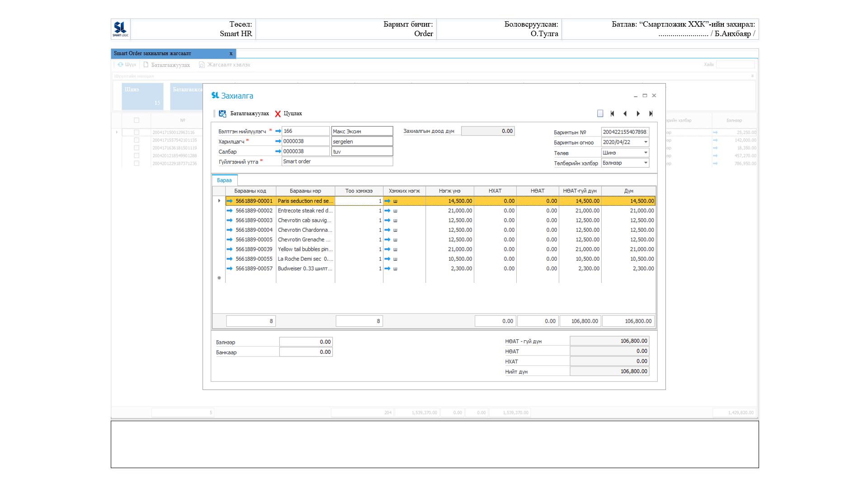The width and height of the screenshot is (868, 488).
Task: Go to the last record in the Захиалга navigator
Action: tap(651, 113)
